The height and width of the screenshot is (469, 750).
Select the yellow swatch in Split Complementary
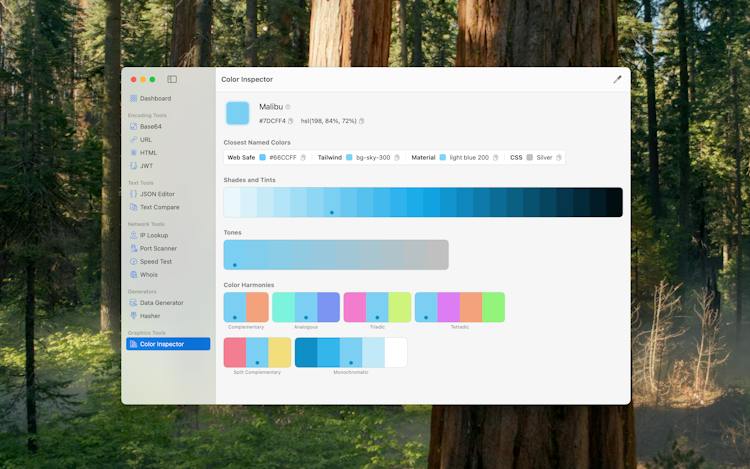coord(280,352)
